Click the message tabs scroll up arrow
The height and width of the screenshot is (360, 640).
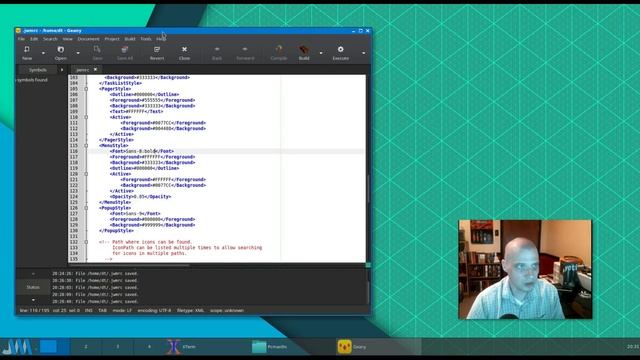tap(33, 274)
